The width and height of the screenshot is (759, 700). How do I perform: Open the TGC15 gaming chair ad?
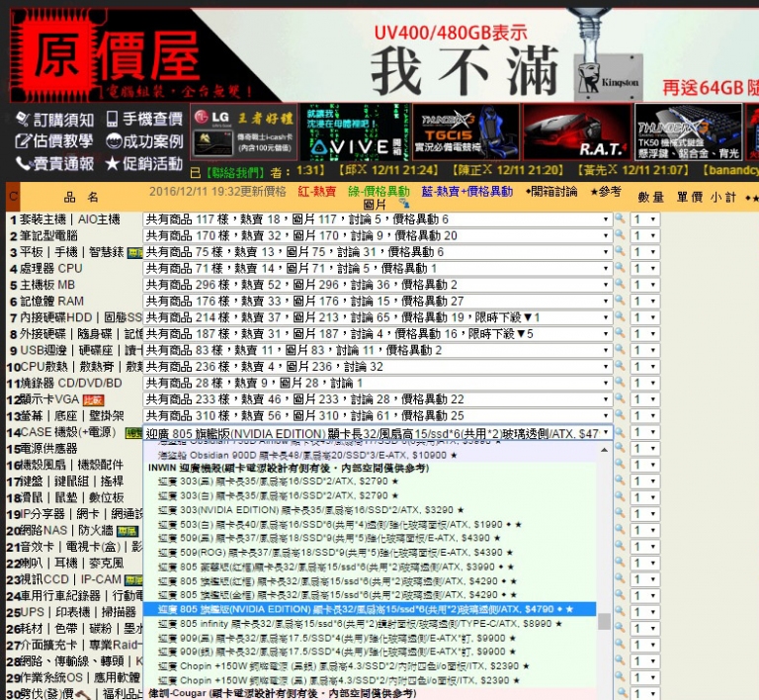[465, 131]
